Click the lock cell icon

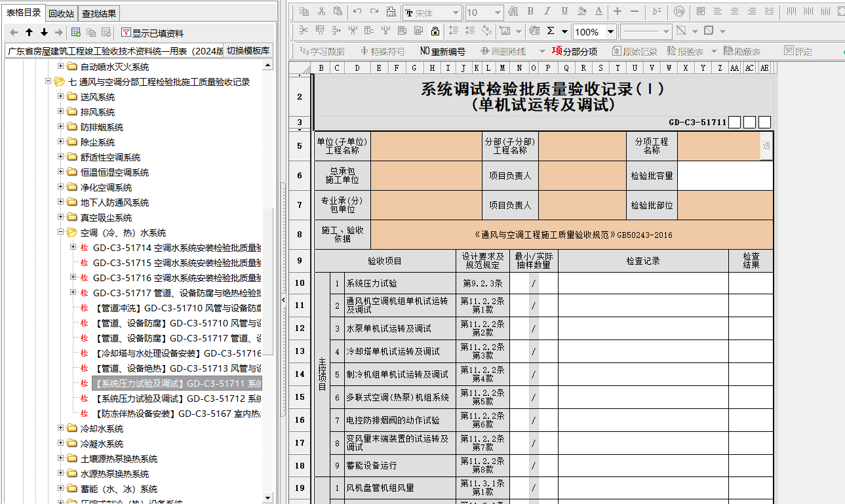[x=435, y=31]
